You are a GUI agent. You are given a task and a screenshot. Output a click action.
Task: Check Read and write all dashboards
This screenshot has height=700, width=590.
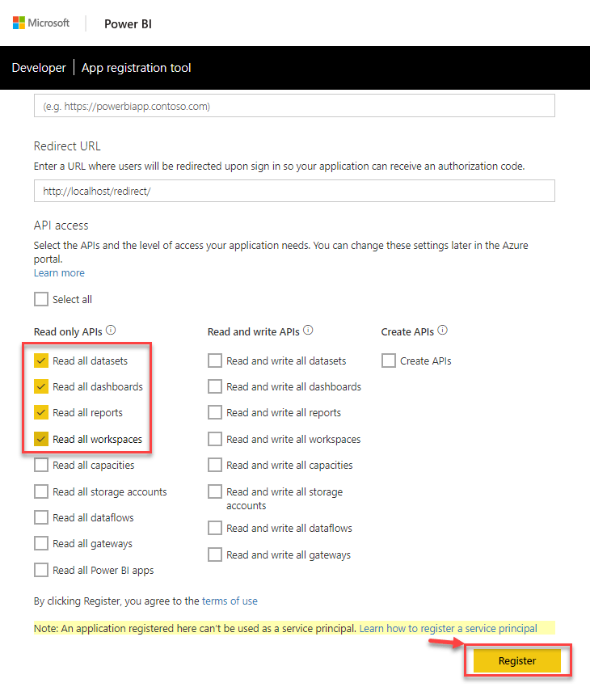(x=215, y=386)
